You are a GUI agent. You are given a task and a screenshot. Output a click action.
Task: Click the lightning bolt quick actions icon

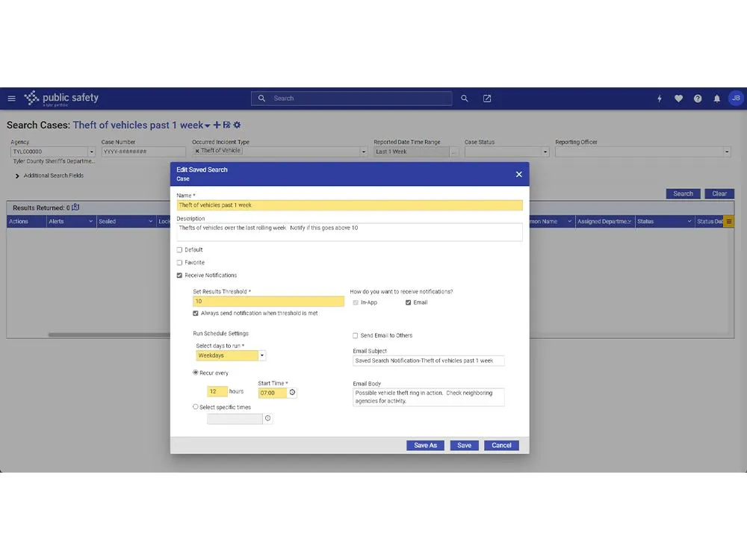coord(659,99)
